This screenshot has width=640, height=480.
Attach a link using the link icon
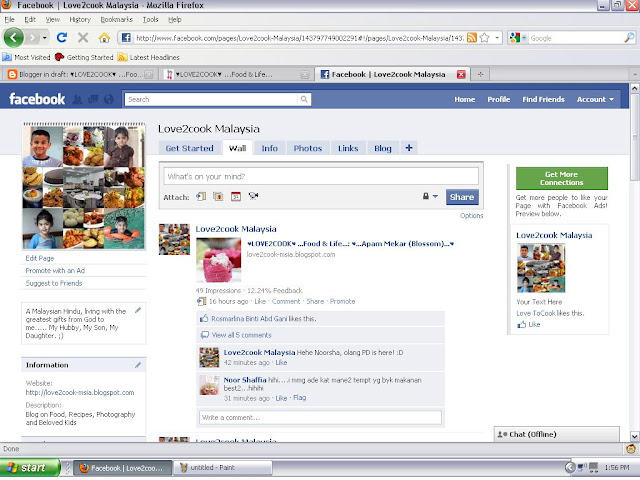coord(201,197)
